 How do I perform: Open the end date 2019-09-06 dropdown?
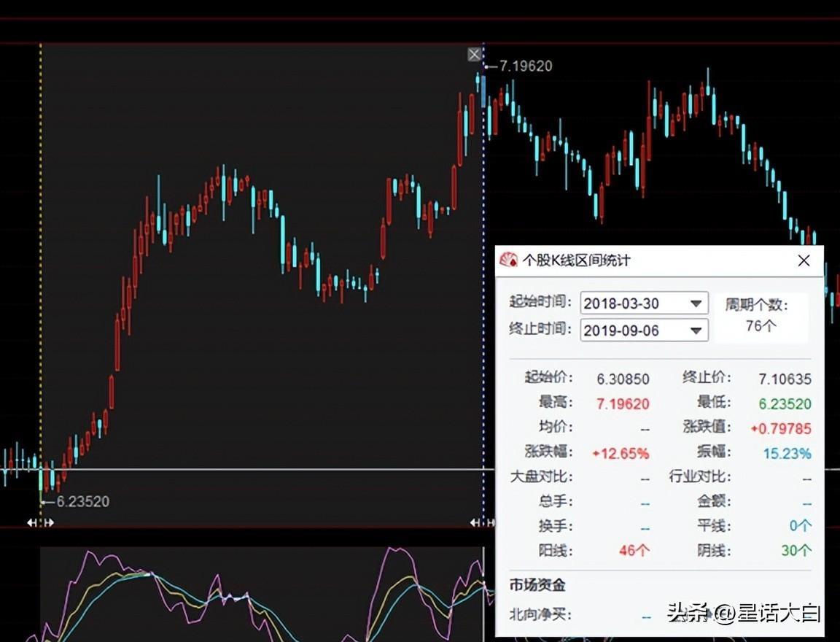tap(696, 330)
